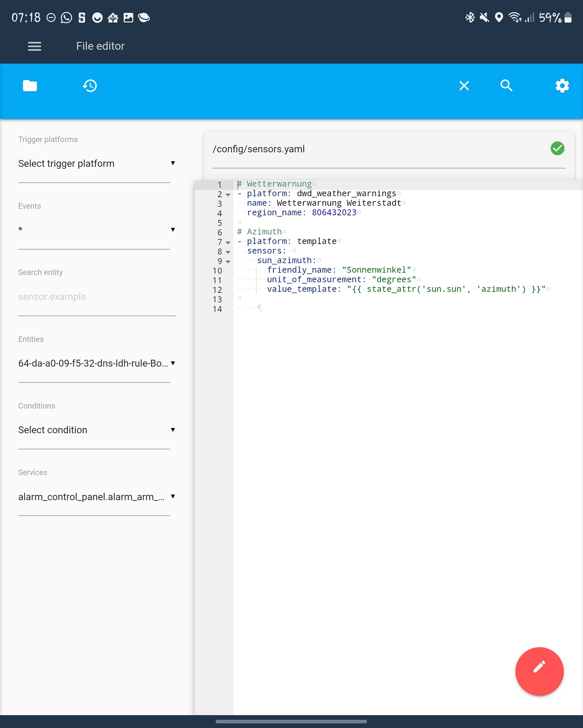Search within the YAML file
Screen dimensions: 583x728
pyautogui.click(x=506, y=85)
